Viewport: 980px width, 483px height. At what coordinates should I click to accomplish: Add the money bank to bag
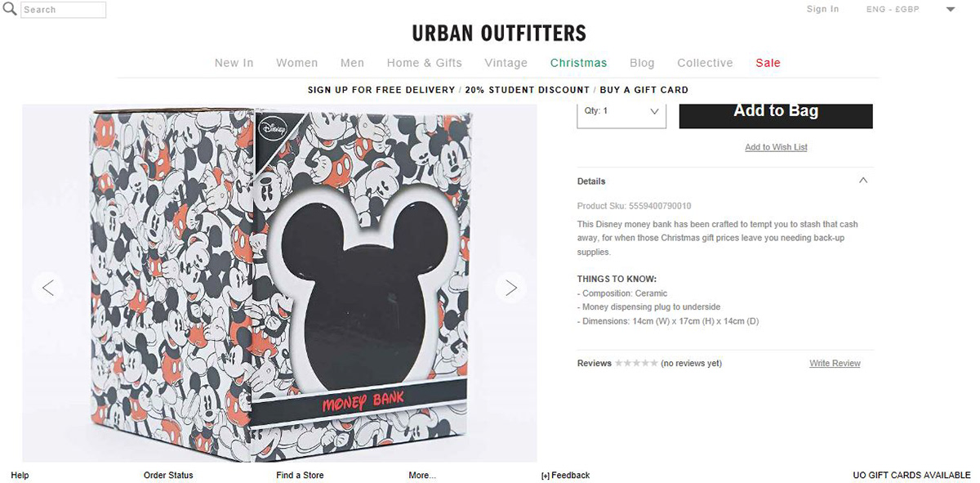776,113
